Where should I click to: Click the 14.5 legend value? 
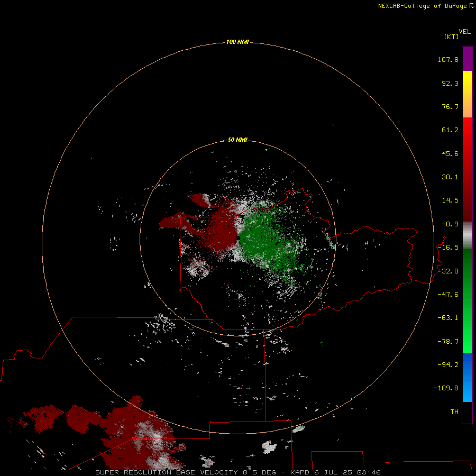(x=450, y=200)
